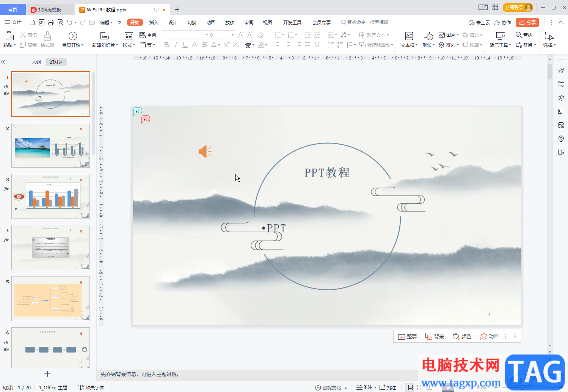The width and height of the screenshot is (568, 392).
Task: Start slideshow from current slide icon
Action: pos(73,36)
